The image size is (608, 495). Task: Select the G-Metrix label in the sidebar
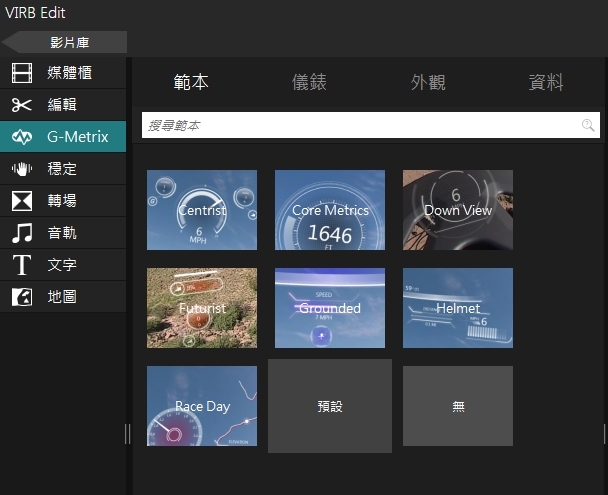78,137
